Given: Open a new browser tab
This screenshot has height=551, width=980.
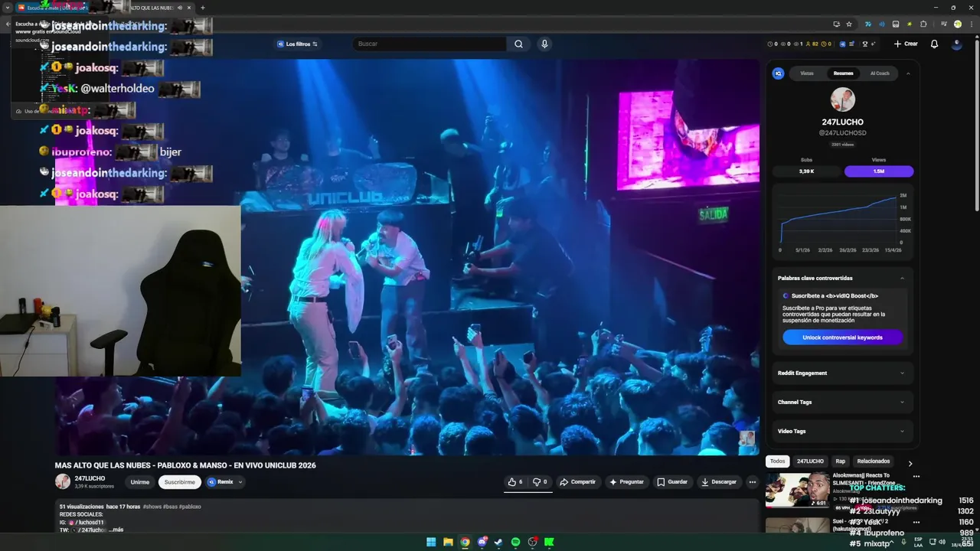Looking at the screenshot, I should tap(202, 8).
